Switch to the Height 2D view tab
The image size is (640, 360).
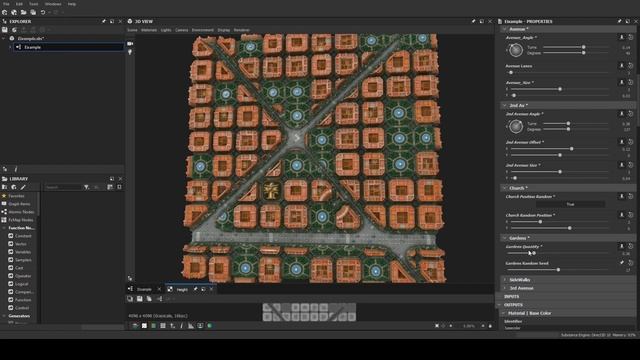coord(182,289)
